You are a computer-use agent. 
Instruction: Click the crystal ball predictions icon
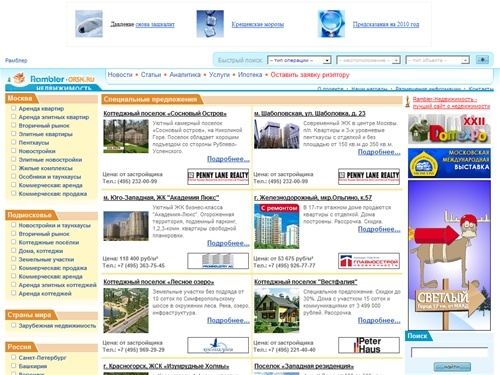331,24
